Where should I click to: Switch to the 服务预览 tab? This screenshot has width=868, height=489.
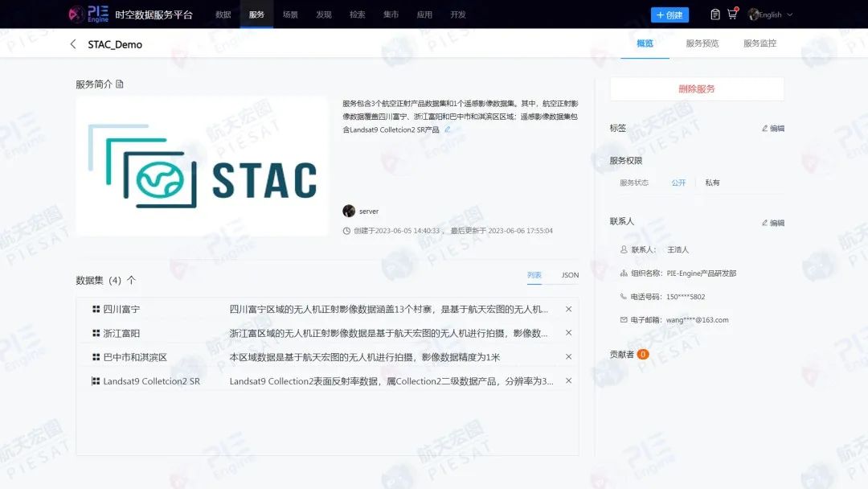click(x=702, y=43)
